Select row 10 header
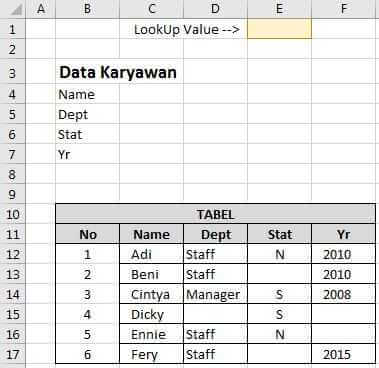This screenshot has width=379, height=368. [13, 214]
